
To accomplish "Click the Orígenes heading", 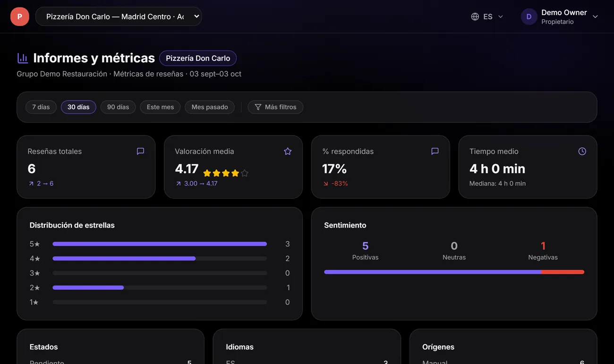I will tap(438, 347).
